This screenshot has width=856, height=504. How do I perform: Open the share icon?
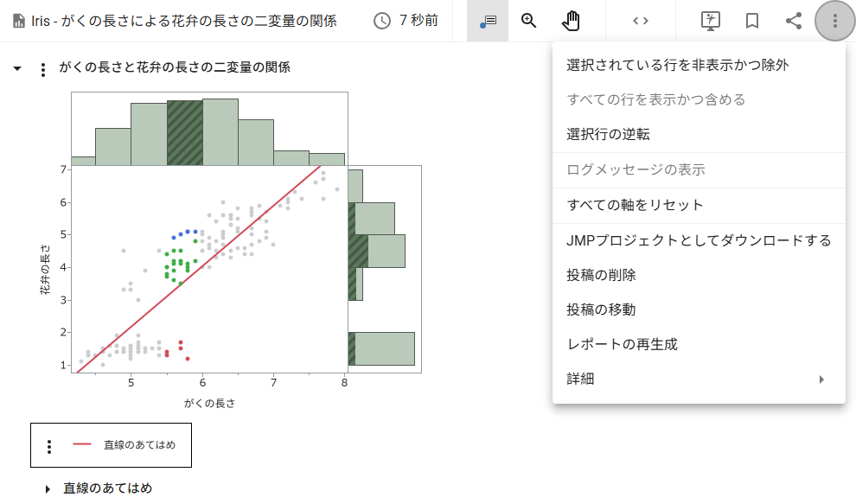pos(794,21)
